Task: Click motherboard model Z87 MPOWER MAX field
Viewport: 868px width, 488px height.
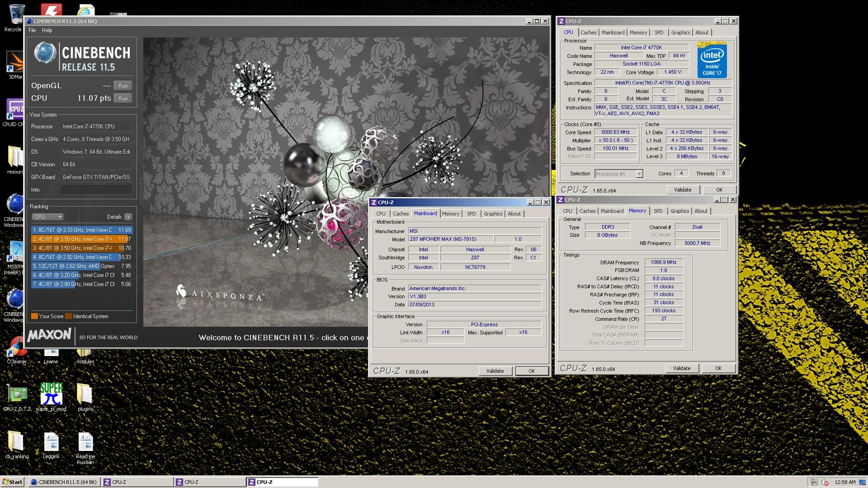Action: 450,239
